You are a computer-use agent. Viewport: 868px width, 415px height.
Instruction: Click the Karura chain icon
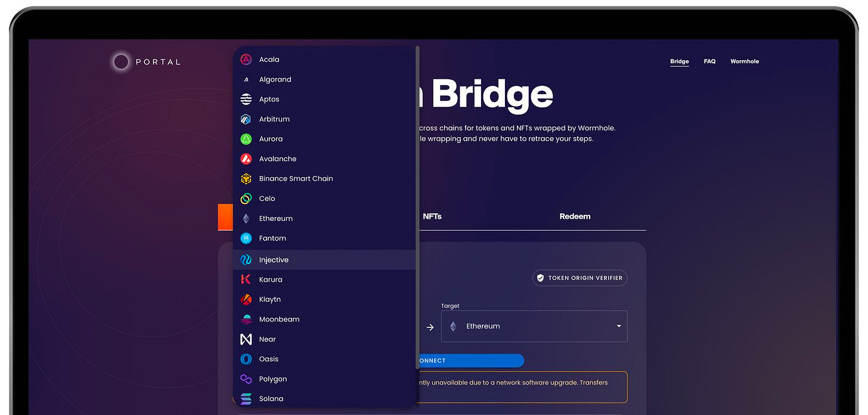pos(246,280)
